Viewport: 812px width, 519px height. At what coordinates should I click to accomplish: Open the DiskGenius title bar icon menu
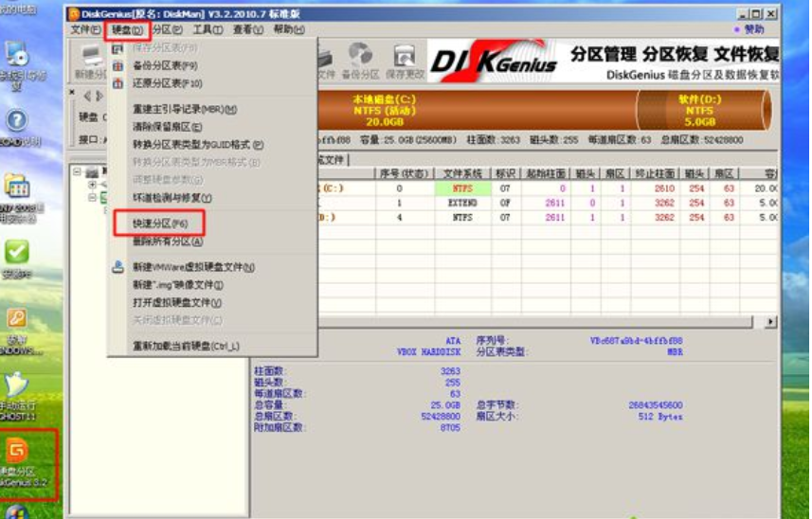[74, 14]
